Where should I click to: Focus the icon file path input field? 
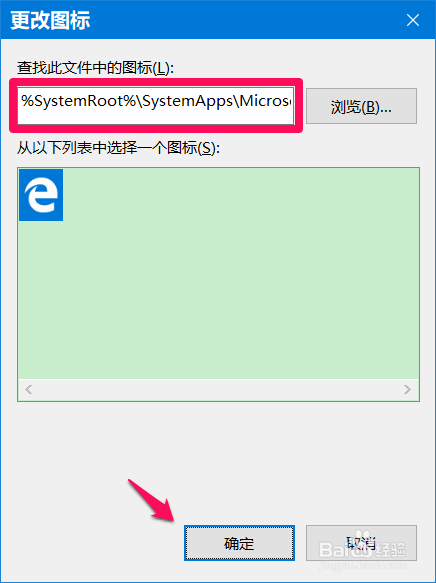pos(156,106)
